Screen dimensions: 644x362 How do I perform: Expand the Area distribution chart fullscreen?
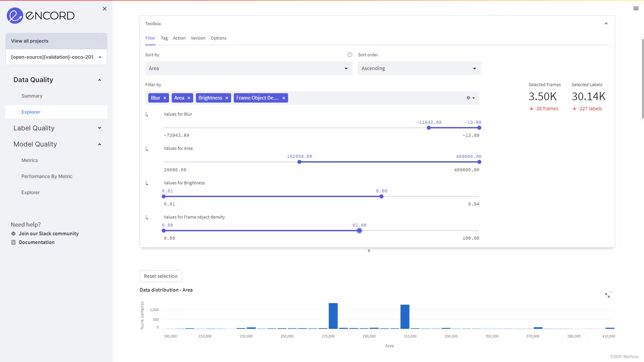pyautogui.click(x=607, y=295)
